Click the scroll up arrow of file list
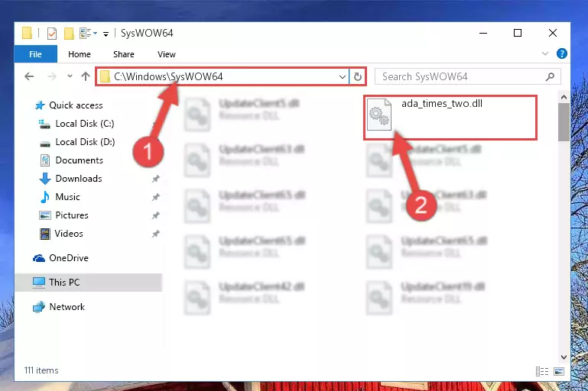 pyautogui.click(x=564, y=97)
